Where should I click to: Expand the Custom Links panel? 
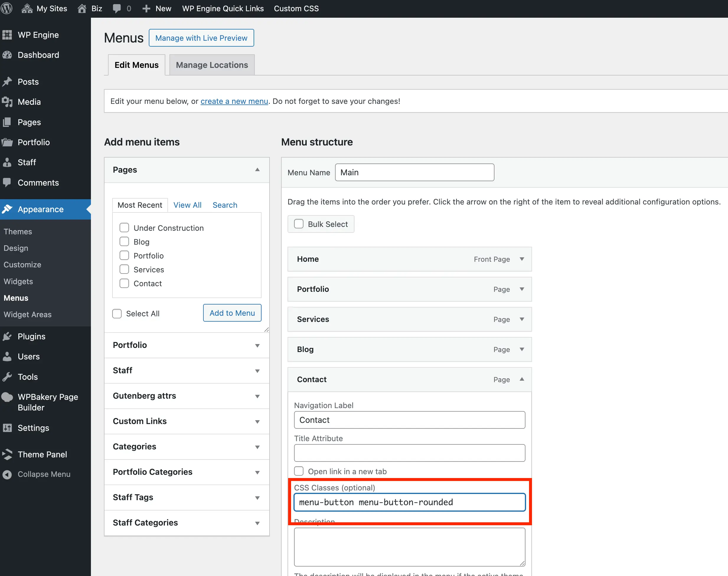point(257,421)
